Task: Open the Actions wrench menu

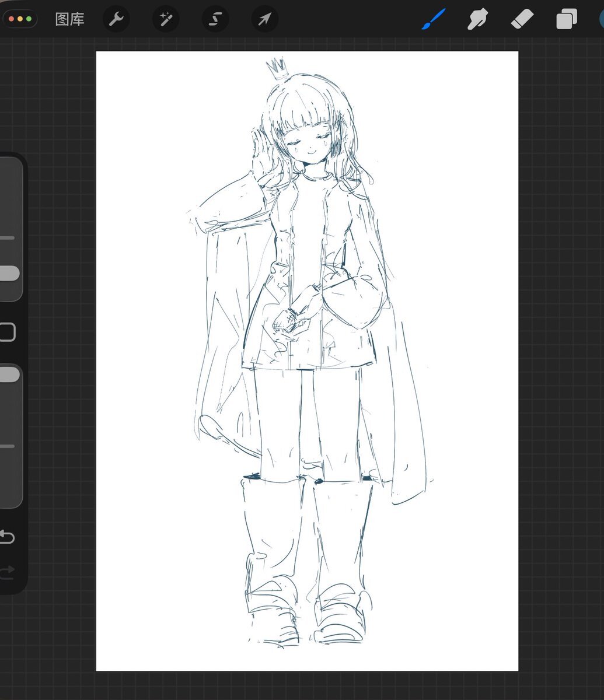Action: pos(116,19)
